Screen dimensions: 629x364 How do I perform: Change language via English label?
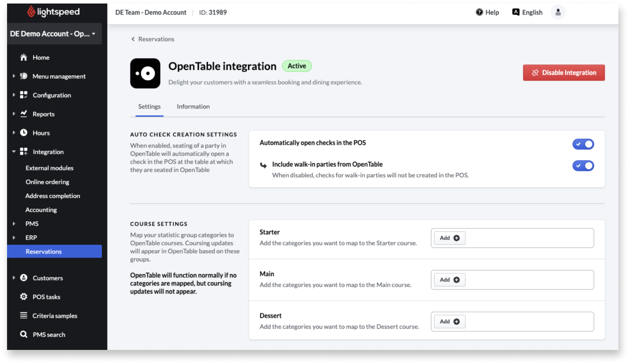pos(532,12)
